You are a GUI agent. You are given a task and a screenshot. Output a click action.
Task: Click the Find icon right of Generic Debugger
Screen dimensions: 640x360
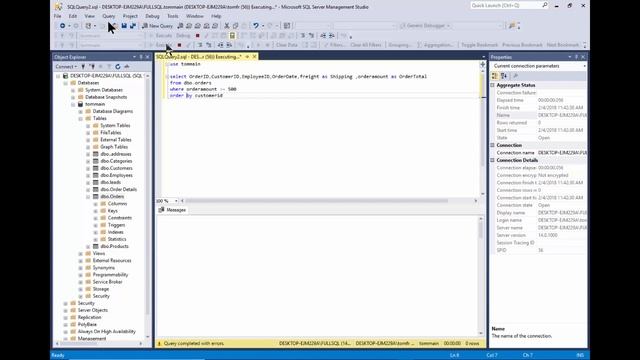pyautogui.click(x=512, y=26)
